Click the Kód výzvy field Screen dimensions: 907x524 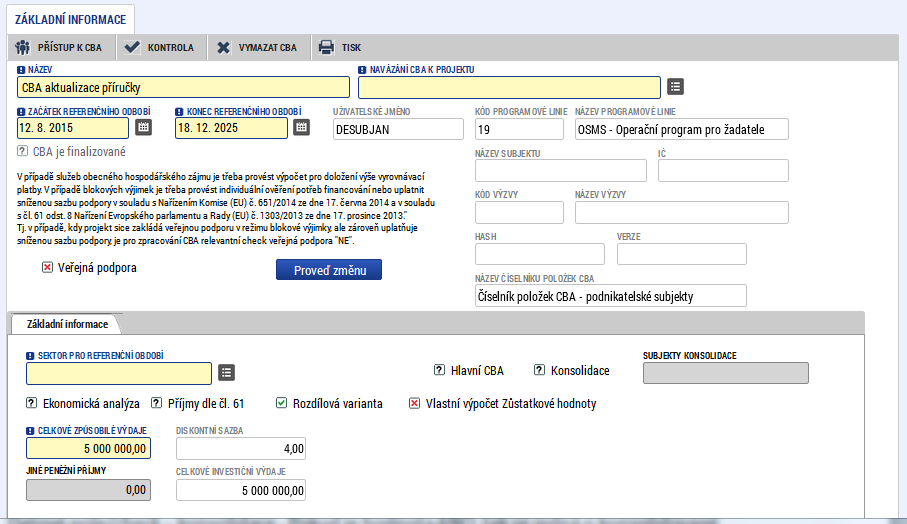tap(519, 212)
